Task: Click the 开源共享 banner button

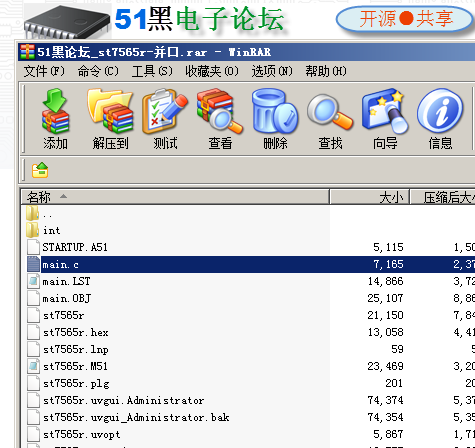Action: 405,19
